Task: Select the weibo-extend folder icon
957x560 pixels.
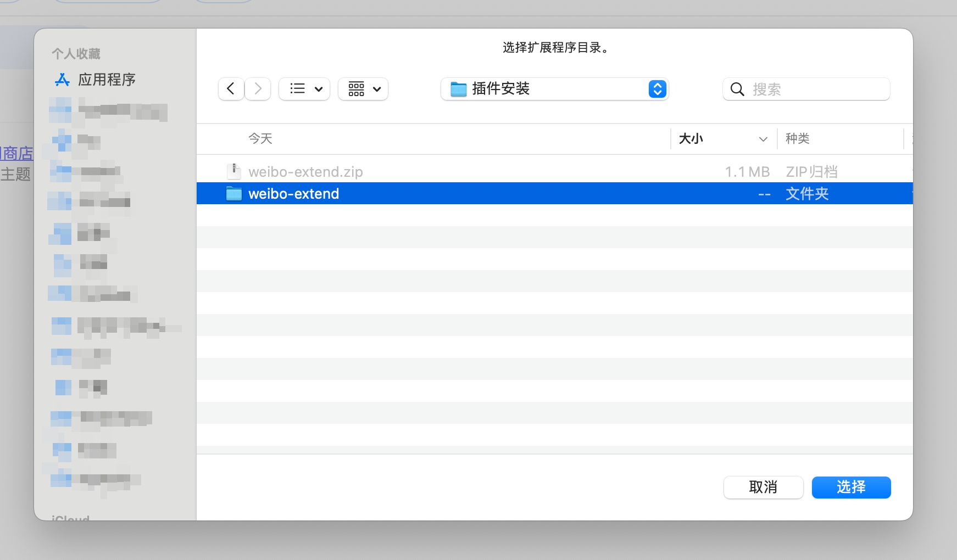Action: tap(234, 194)
